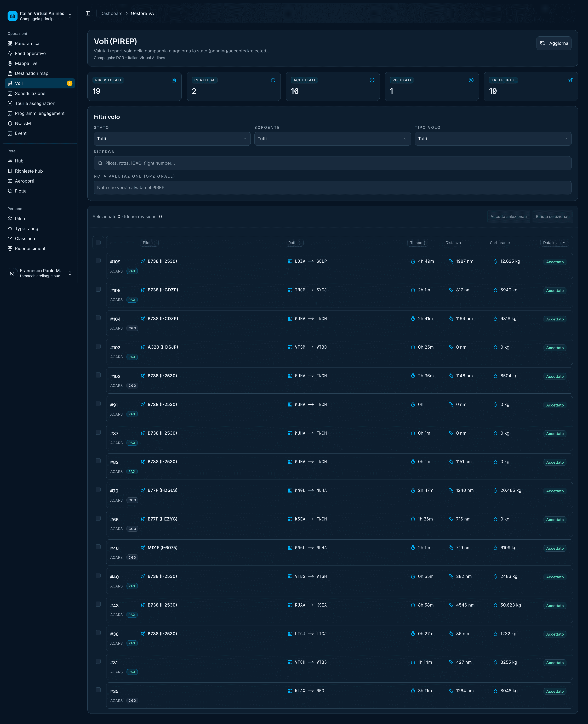Click the Riconoscimenti award icon
This screenshot has width=588, height=724.
point(10,249)
